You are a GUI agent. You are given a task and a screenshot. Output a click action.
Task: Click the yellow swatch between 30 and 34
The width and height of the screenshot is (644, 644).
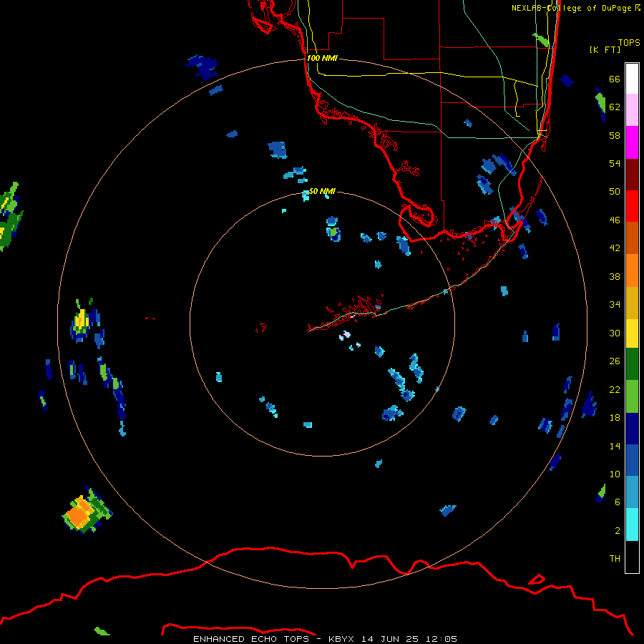point(632,333)
